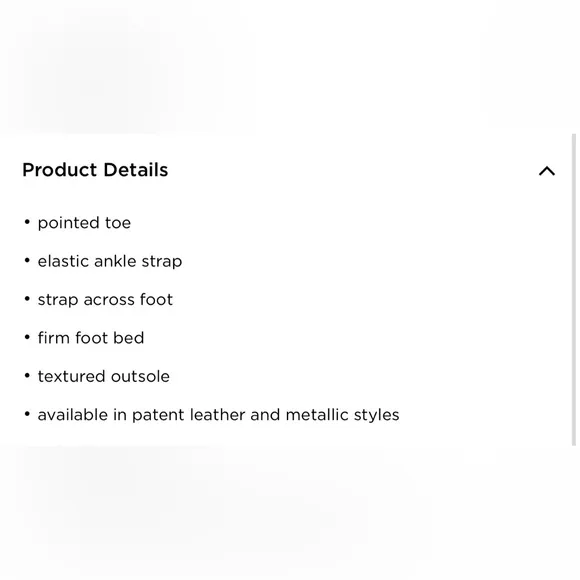Image resolution: width=580 pixels, height=580 pixels.
Task: Click the "firm foot bed" list item
Action: [x=91, y=338]
